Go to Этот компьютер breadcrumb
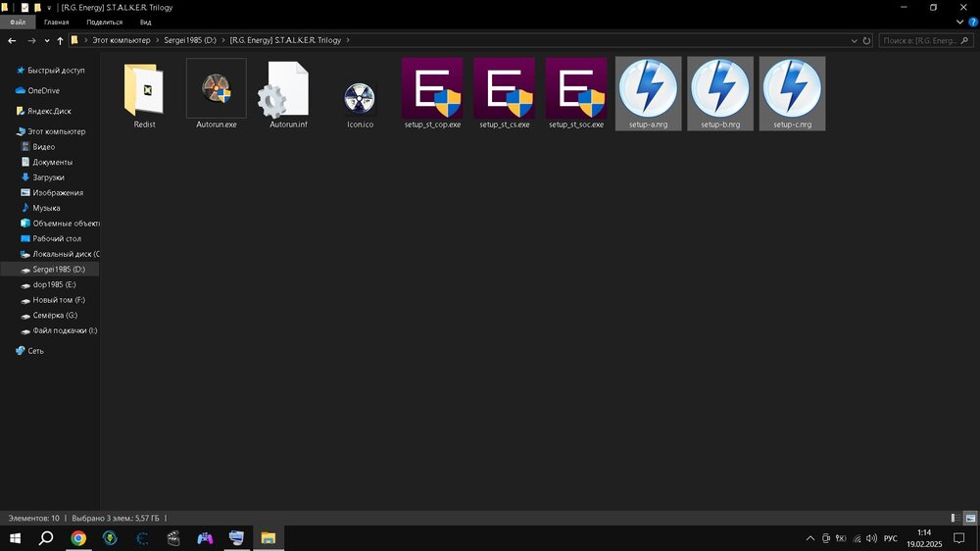 122,40
